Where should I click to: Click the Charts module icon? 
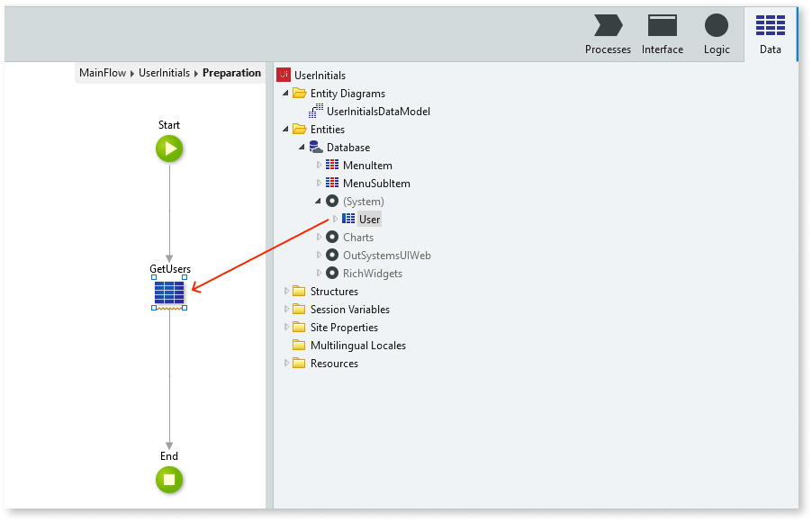point(332,238)
